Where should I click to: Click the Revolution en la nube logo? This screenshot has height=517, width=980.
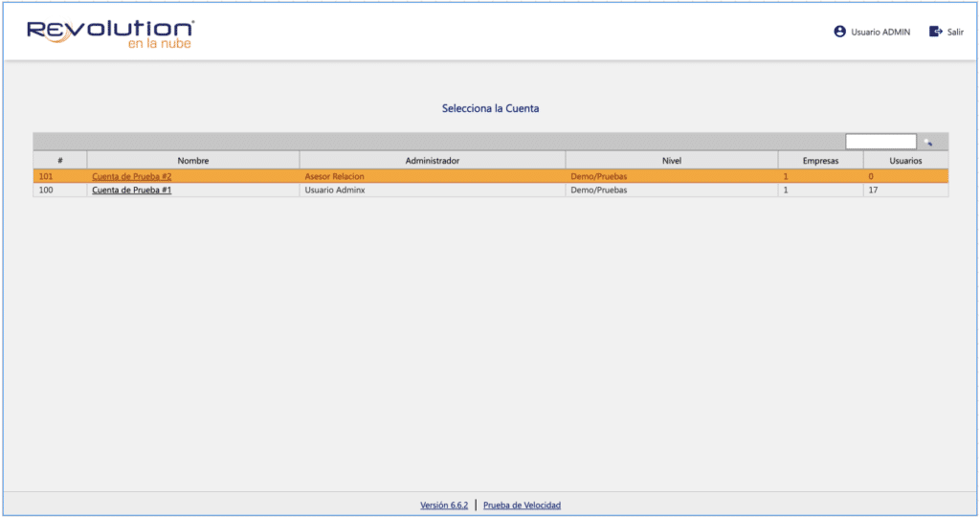[110, 34]
